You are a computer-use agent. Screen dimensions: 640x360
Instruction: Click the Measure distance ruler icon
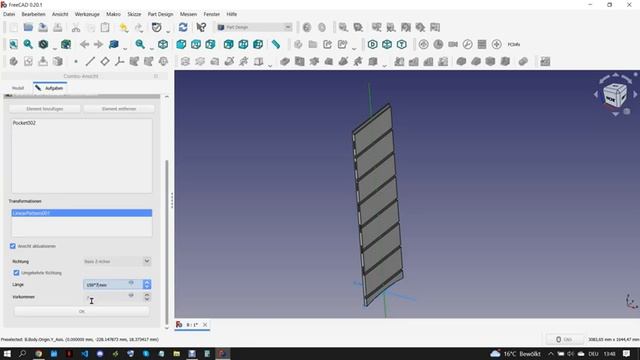coord(276,44)
